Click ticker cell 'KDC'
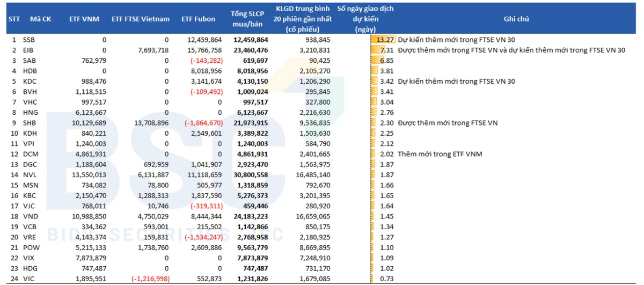Viewport: 644px width, 285px height. [30, 82]
